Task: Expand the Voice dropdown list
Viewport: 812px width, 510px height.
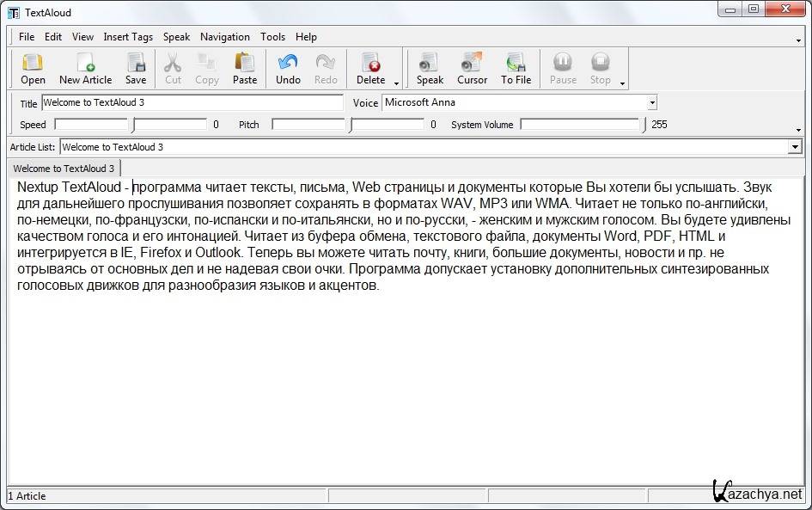Action: pyautogui.click(x=652, y=102)
